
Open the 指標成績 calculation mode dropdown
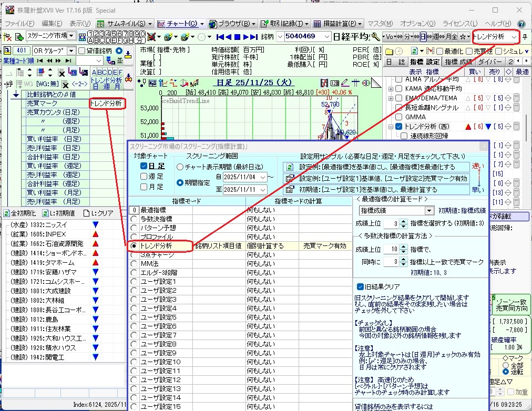pyautogui.click(x=429, y=211)
